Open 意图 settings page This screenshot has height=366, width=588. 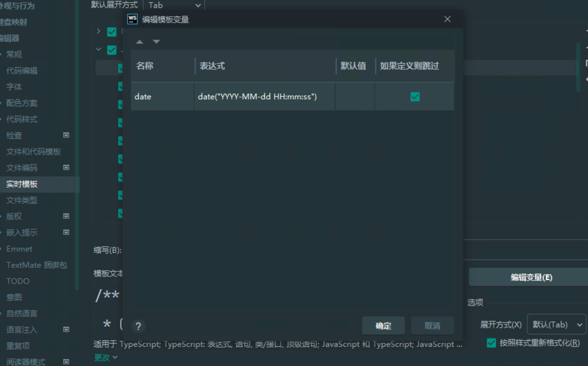(x=14, y=297)
